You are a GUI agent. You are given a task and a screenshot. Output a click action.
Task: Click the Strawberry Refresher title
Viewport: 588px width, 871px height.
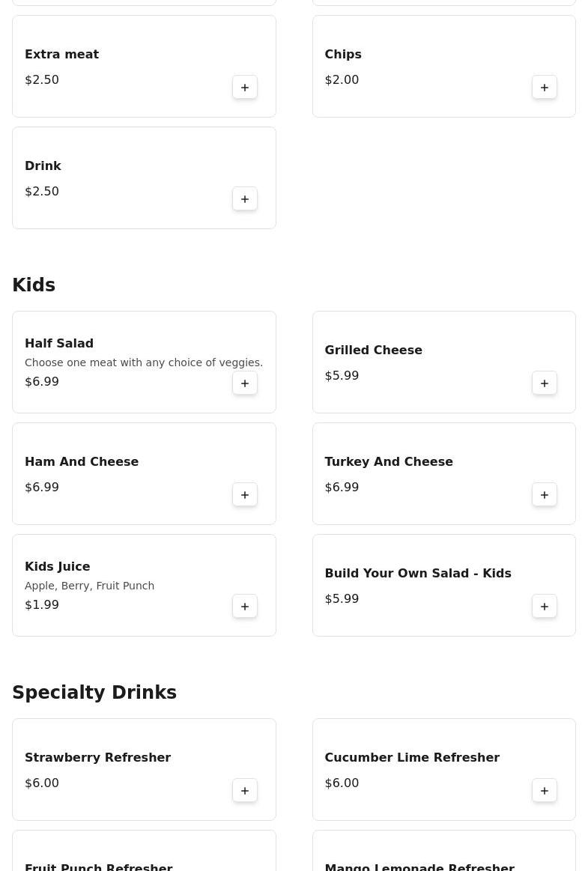point(97,758)
